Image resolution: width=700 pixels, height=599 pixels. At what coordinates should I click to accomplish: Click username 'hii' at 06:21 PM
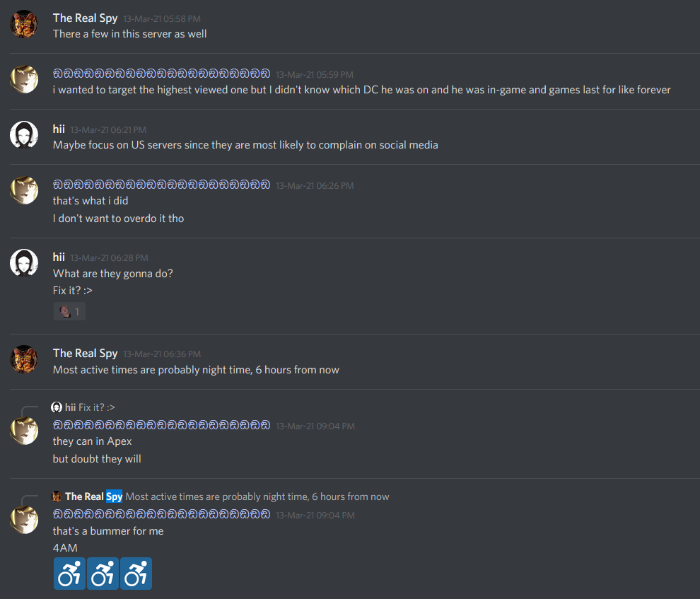pos(59,129)
